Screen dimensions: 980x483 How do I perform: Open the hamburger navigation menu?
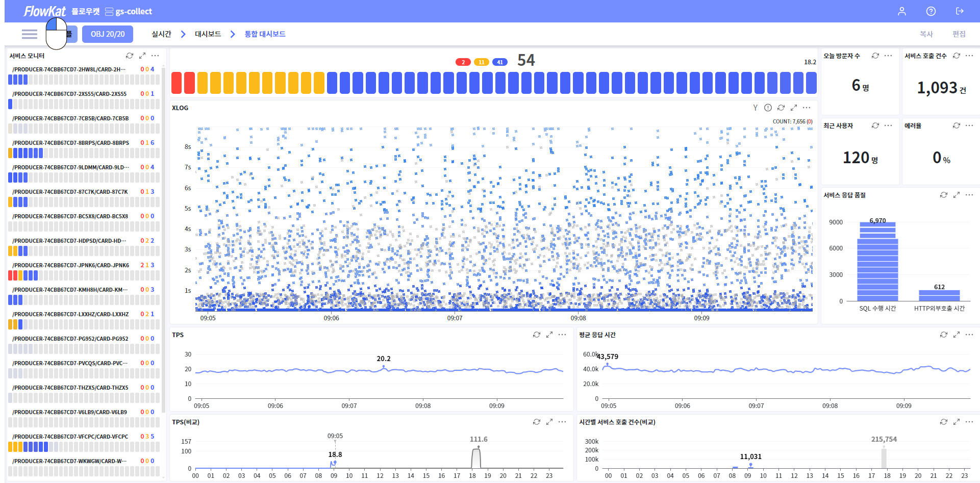click(30, 34)
